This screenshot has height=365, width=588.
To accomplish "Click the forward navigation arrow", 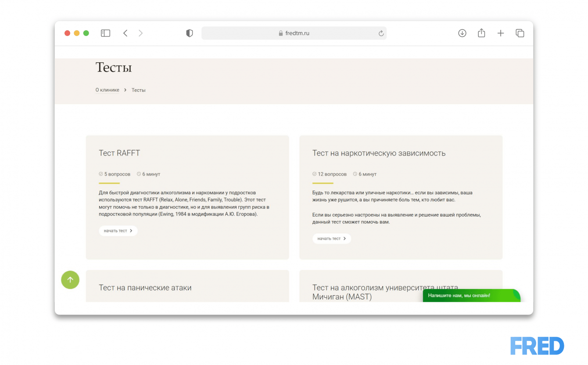I will 140,33.
